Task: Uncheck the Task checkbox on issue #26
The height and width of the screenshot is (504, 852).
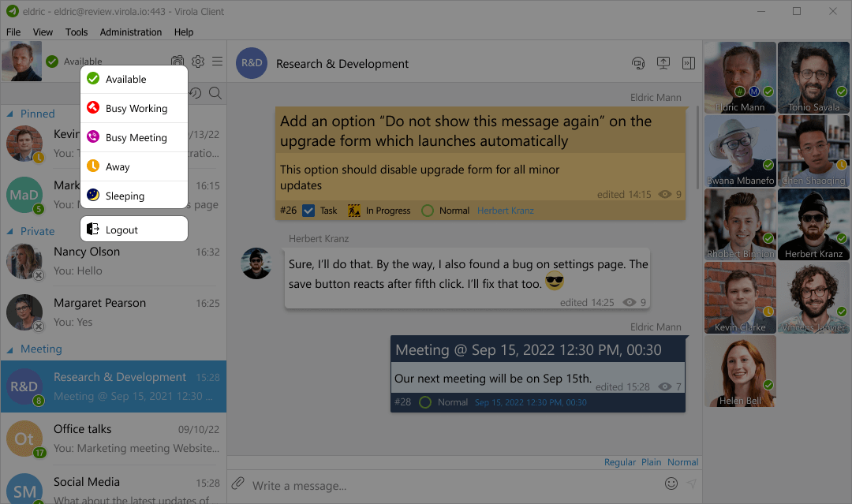Action: click(308, 211)
